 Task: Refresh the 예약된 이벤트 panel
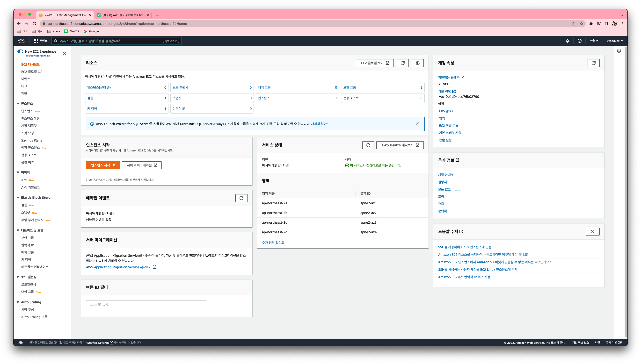coord(241,198)
